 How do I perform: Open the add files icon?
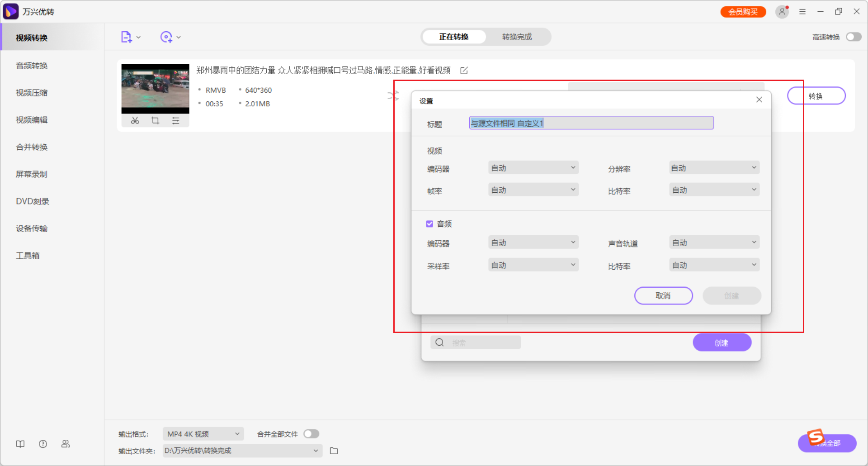pyautogui.click(x=127, y=37)
